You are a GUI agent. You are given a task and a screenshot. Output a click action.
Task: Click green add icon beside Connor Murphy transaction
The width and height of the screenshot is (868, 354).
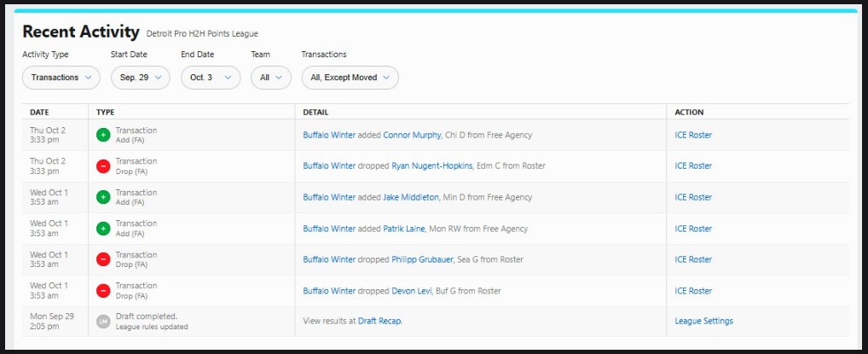pyautogui.click(x=103, y=135)
